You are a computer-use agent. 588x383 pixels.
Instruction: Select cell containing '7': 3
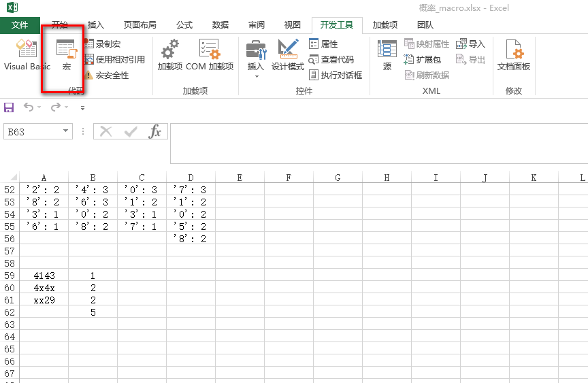pyautogui.click(x=191, y=190)
